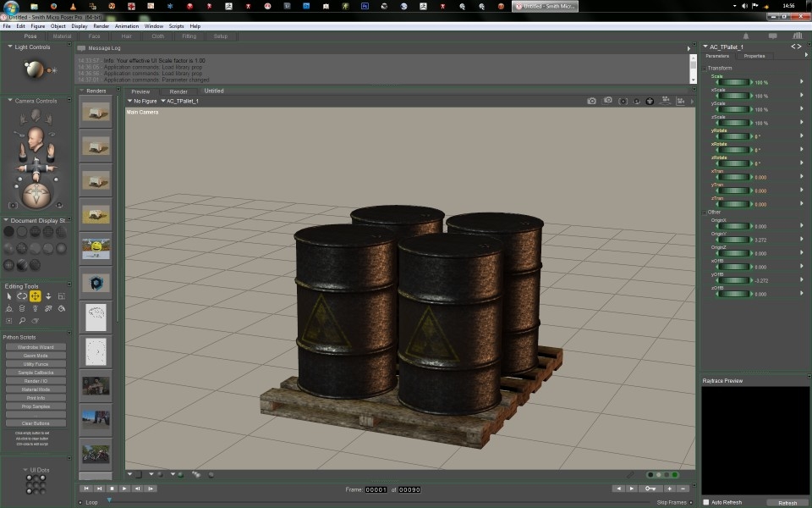Choose the arrow Select tool in Editing Tools
Screen dimensions: 812x508
pyautogui.click(x=9, y=296)
